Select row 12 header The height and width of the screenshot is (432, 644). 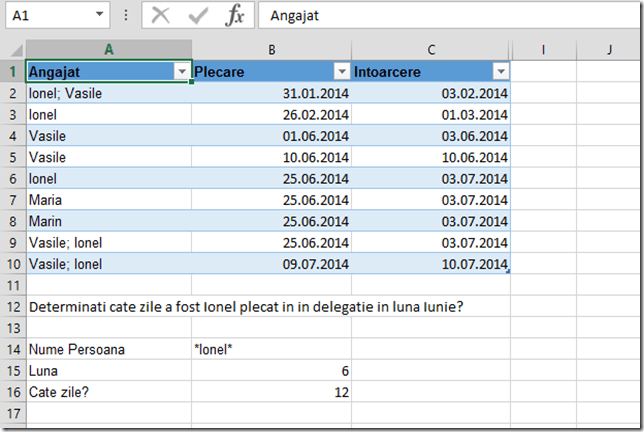click(13, 307)
